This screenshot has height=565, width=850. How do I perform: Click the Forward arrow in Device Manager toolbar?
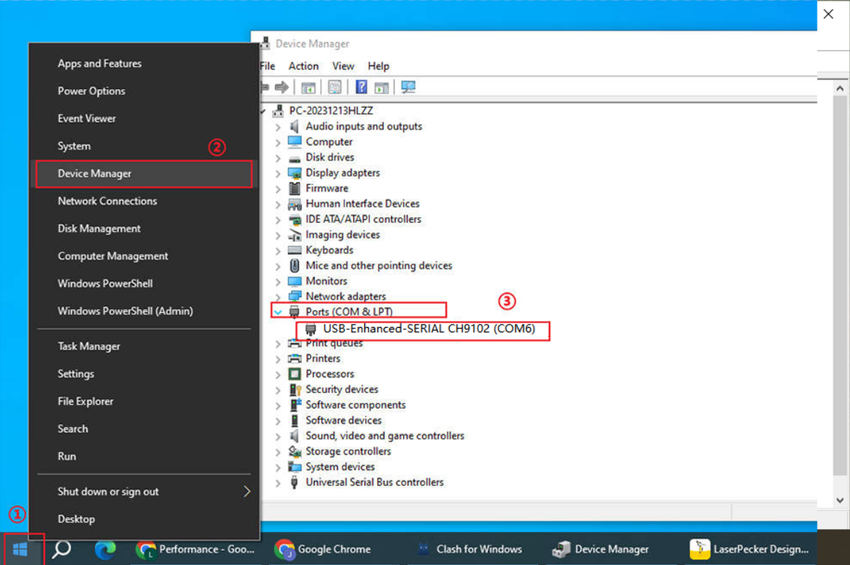[x=283, y=88]
